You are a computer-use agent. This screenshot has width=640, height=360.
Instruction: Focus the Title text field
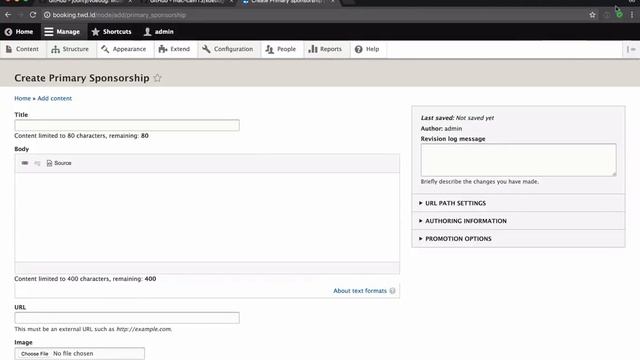pos(127,125)
